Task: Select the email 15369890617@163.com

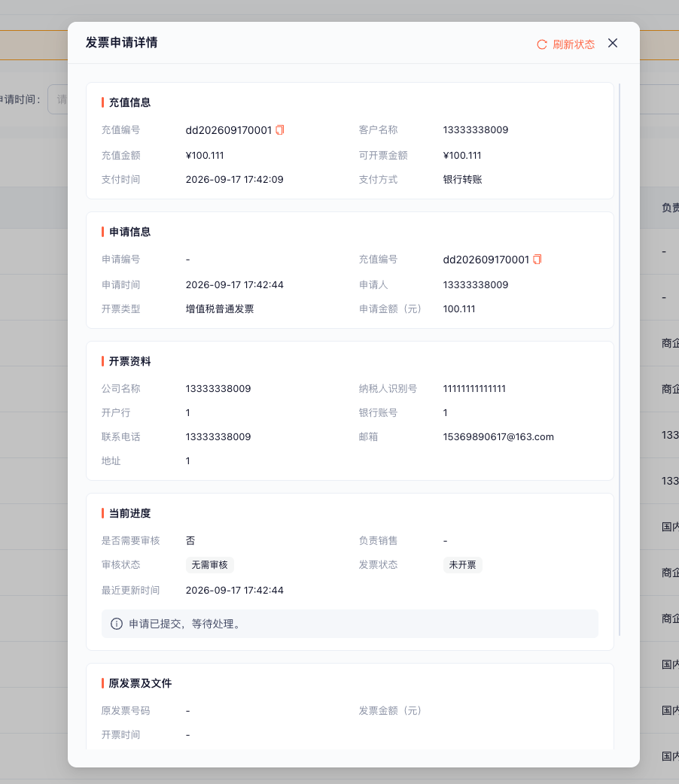Action: click(x=498, y=437)
